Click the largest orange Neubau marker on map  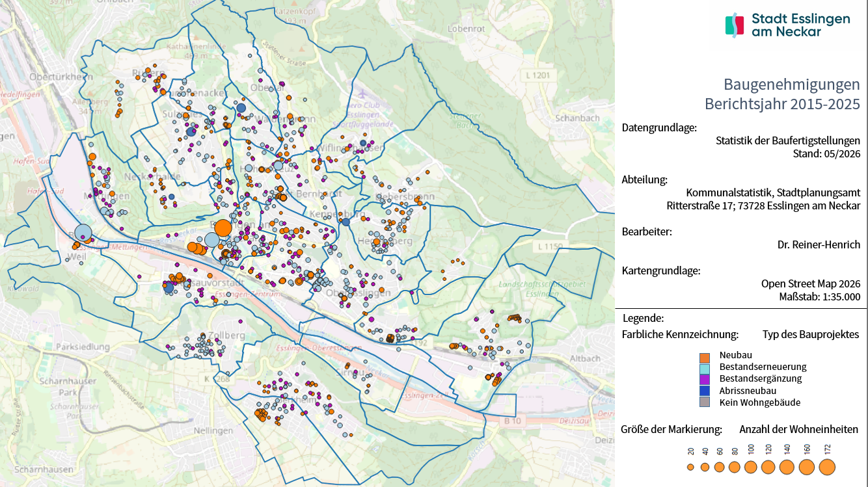pyautogui.click(x=223, y=228)
